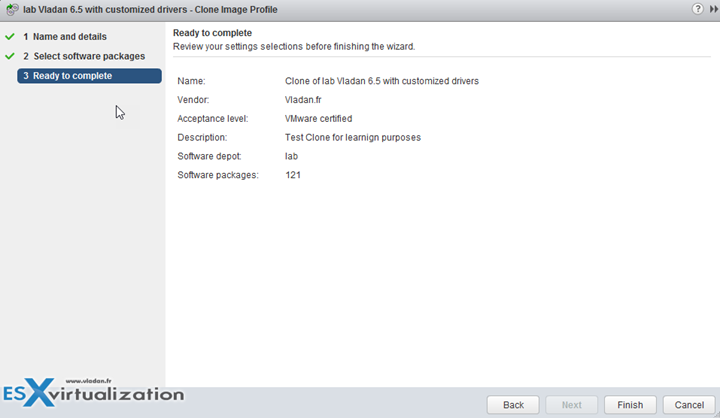Cancel the Clone Image Profile wizard
720x418 pixels.
click(x=689, y=405)
